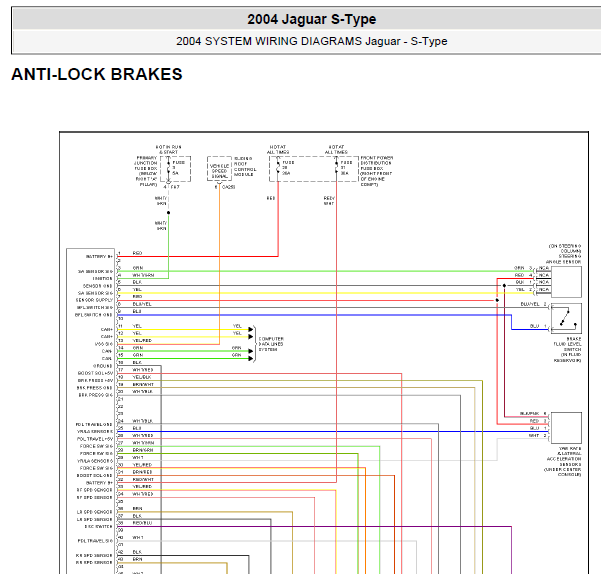Select the "FDL TRAVEL SIG" pin label

click(95, 541)
